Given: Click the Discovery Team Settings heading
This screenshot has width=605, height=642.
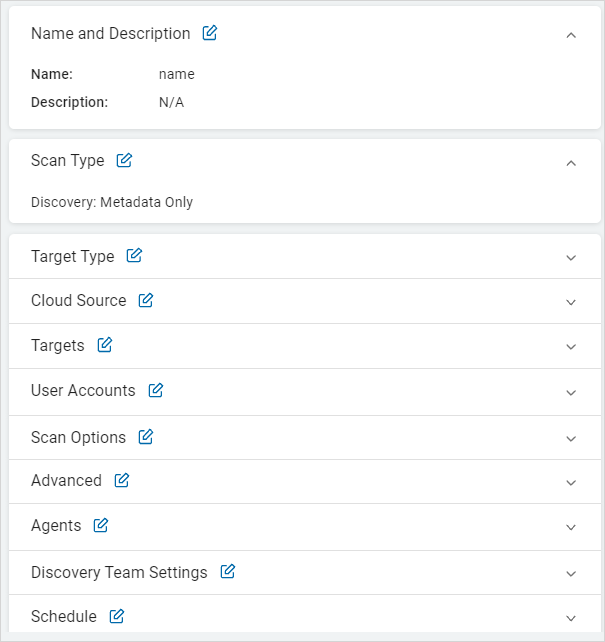Looking at the screenshot, I should [x=119, y=572].
